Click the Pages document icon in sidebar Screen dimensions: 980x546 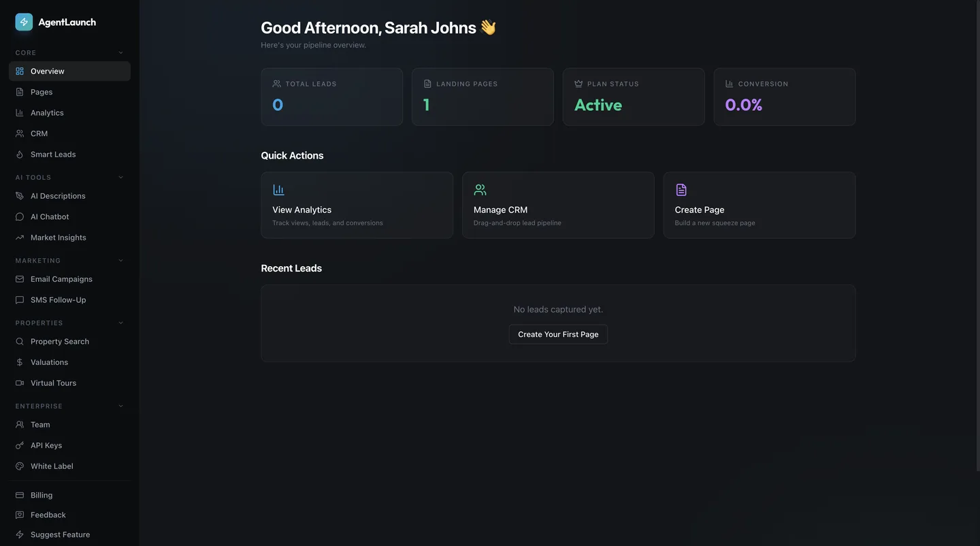pyautogui.click(x=20, y=92)
